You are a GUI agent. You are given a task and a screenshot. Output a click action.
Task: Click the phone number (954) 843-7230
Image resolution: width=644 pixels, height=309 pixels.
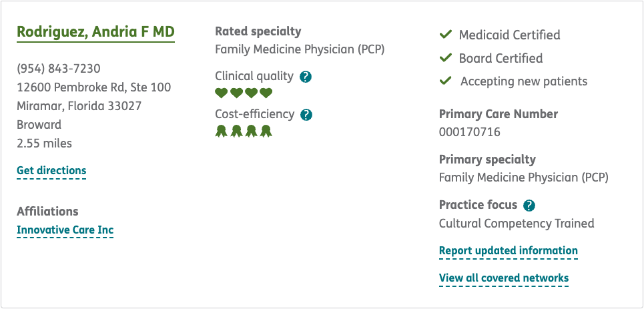[x=59, y=69]
